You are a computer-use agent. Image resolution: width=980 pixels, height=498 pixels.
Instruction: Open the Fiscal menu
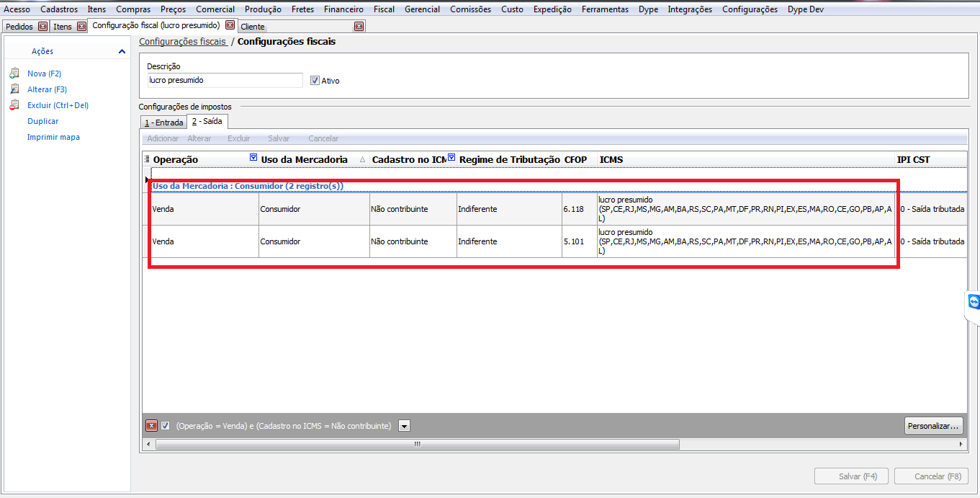coord(384,9)
